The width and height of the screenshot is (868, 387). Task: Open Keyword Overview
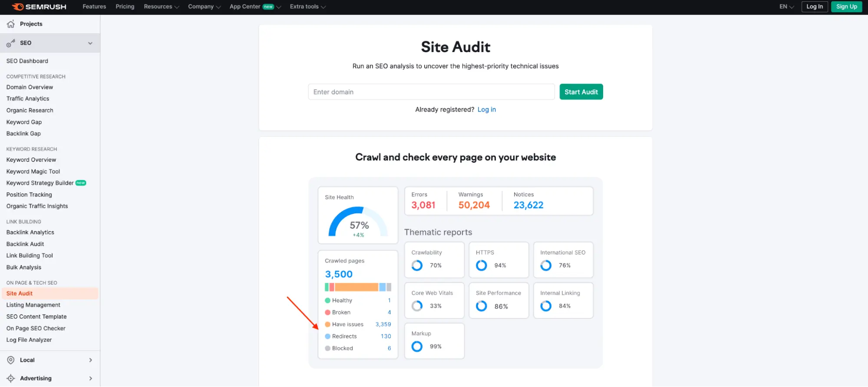click(x=31, y=160)
